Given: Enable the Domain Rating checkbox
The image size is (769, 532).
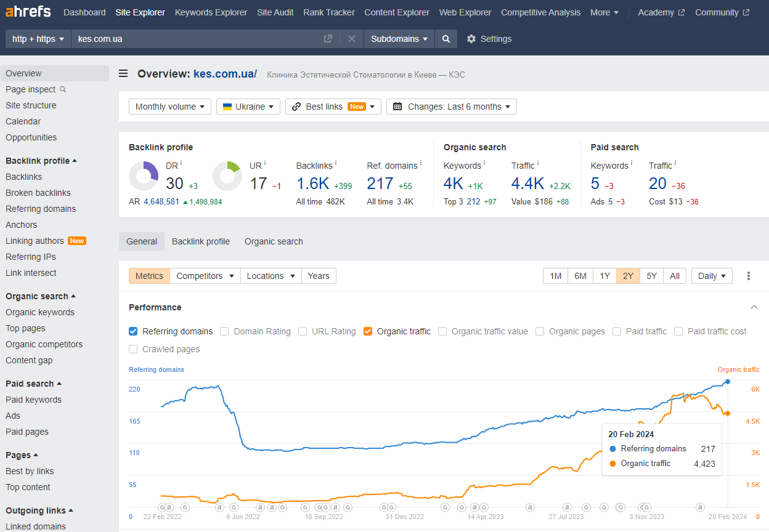Looking at the screenshot, I should pyautogui.click(x=225, y=331).
